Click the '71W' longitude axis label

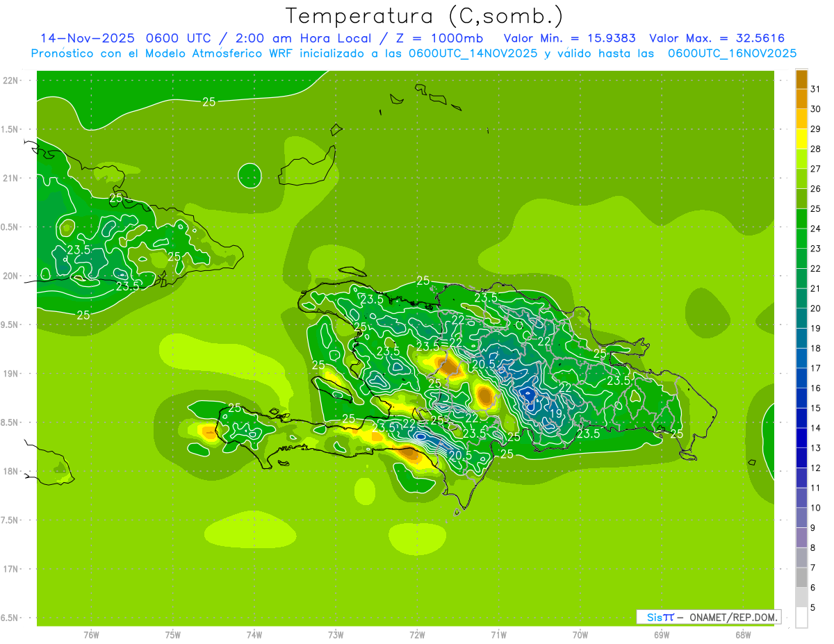[x=498, y=635]
